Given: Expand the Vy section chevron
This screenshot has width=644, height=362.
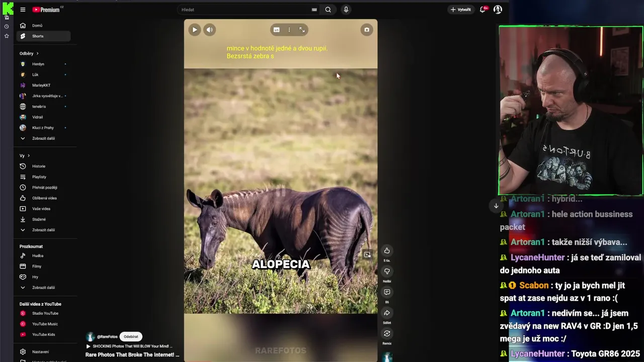Looking at the screenshot, I should [29, 156].
